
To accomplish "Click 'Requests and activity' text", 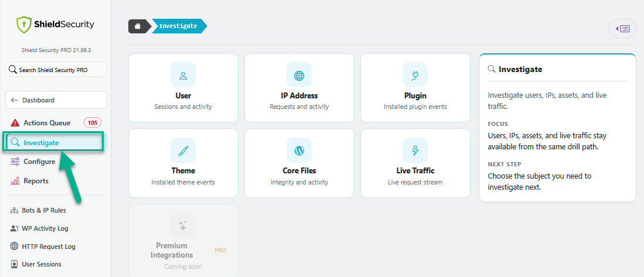I will pyautogui.click(x=299, y=107).
